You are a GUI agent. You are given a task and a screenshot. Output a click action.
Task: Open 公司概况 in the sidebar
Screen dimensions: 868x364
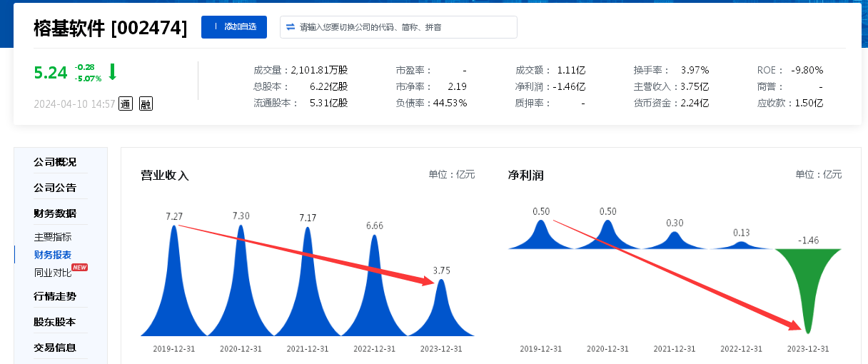[x=55, y=162]
